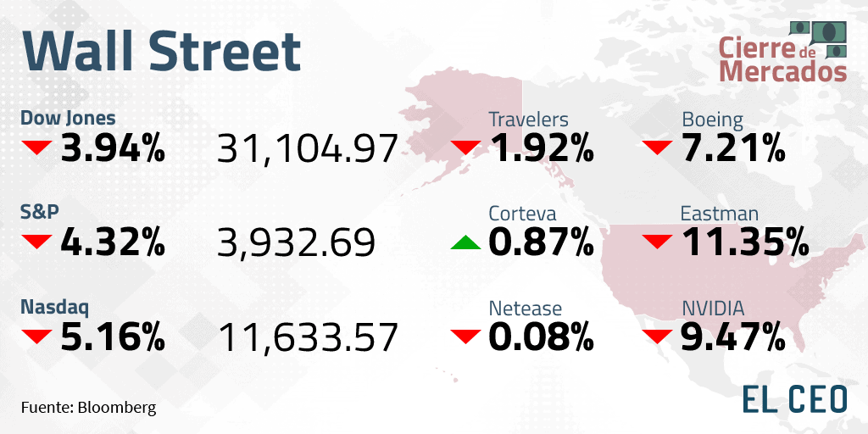Click the red down arrow beside Dow Jones 3.94%
Viewport: 868px width, 434px height.
coord(37,147)
